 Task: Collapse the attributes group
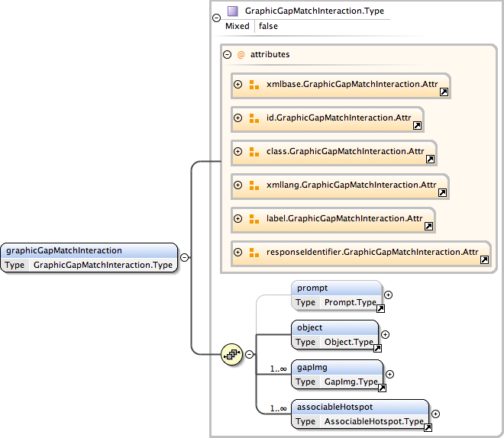(227, 55)
